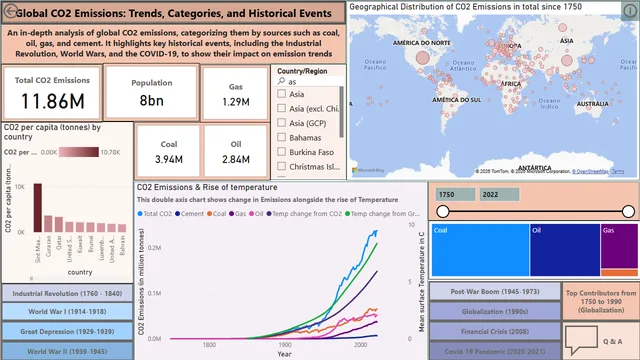This screenshot has width=640, height=360.
Task: Open the Terms link on map
Action: tap(618, 171)
